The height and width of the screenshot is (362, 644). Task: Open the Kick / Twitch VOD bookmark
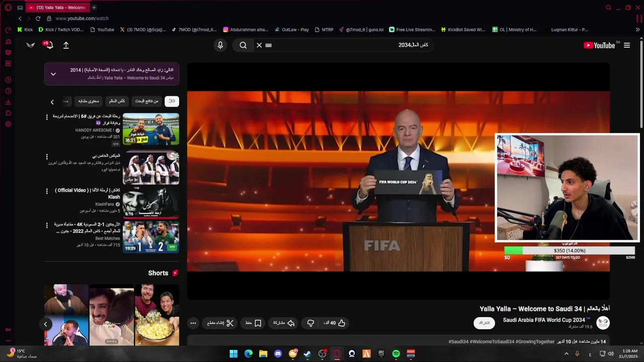[x=61, y=30]
